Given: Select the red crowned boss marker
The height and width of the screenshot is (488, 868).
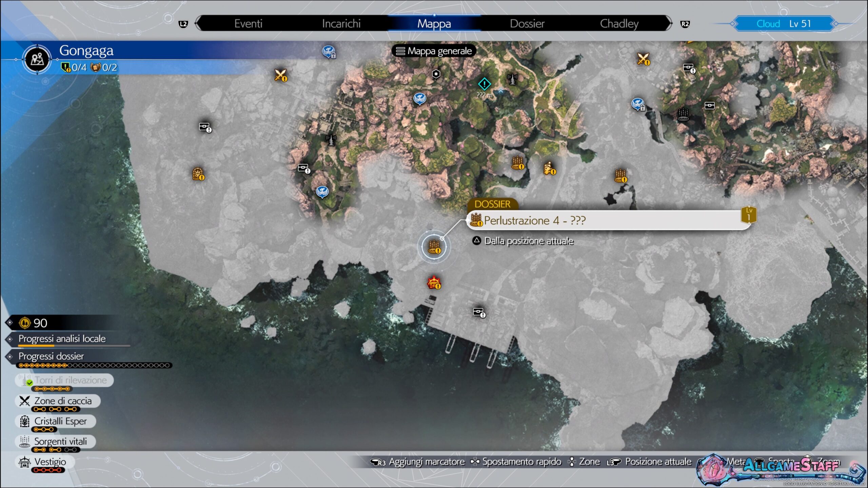Looking at the screenshot, I should click(434, 282).
